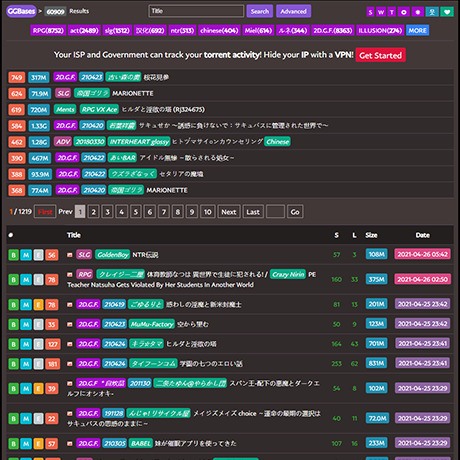460x460 pixels.
Task: Click the green heart icon
Action: (447, 12)
